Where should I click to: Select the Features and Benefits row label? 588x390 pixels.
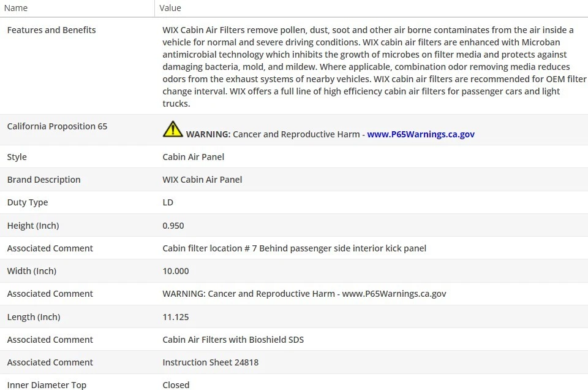tap(51, 30)
